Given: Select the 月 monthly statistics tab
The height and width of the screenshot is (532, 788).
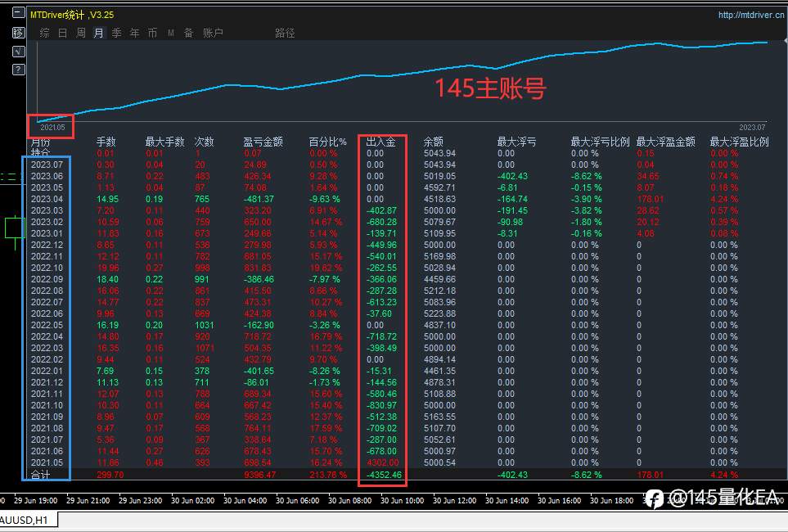Looking at the screenshot, I should [x=98, y=34].
